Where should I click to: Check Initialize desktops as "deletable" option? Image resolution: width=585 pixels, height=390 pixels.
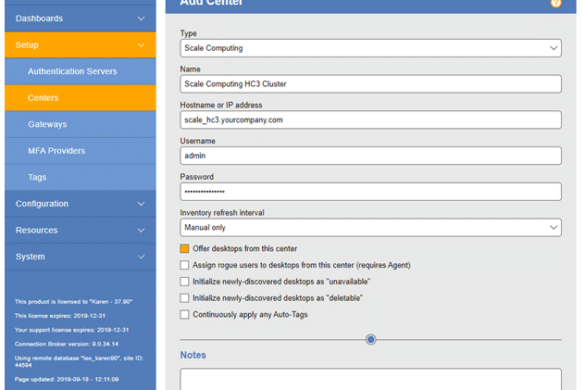pos(184,298)
